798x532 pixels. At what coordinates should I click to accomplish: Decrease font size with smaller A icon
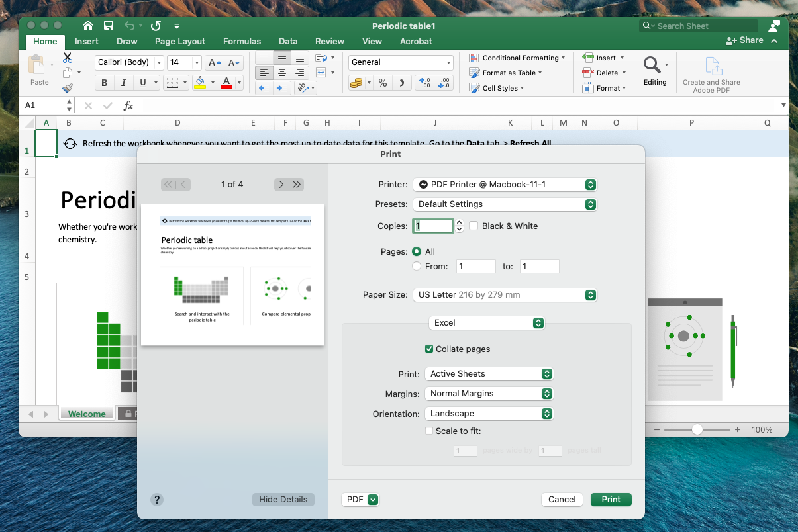pyautogui.click(x=234, y=63)
